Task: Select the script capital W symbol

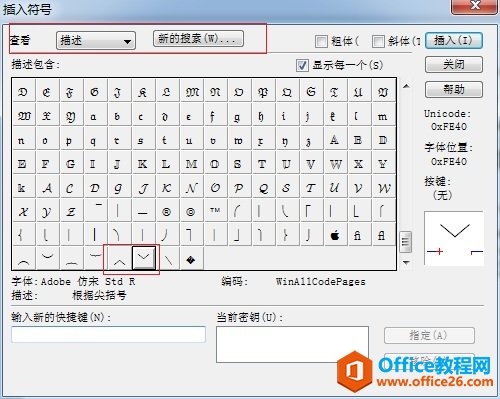Action: click(x=383, y=188)
